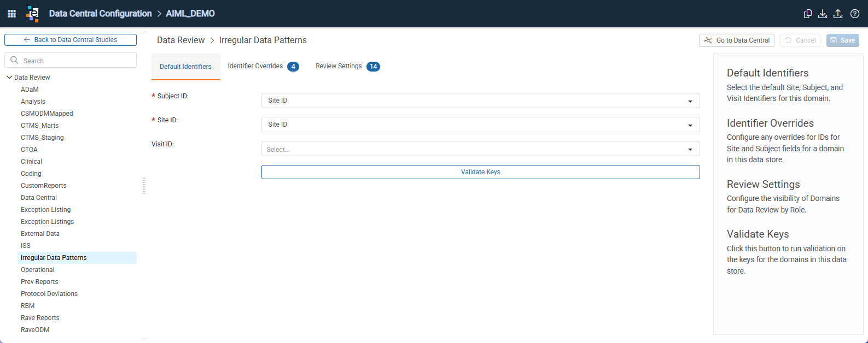868x343 pixels.
Task: Open the help question mark icon
Action: (855, 14)
